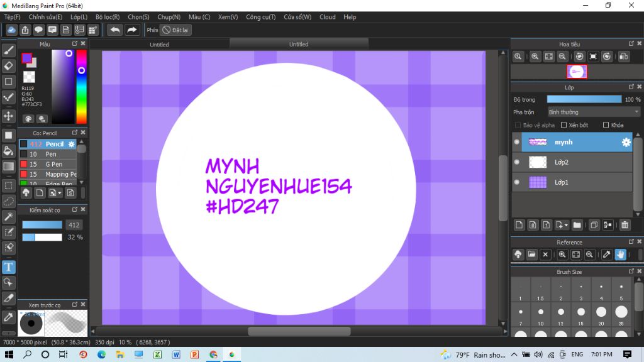
Task: Open Word from the taskbar
Action: coord(176,354)
